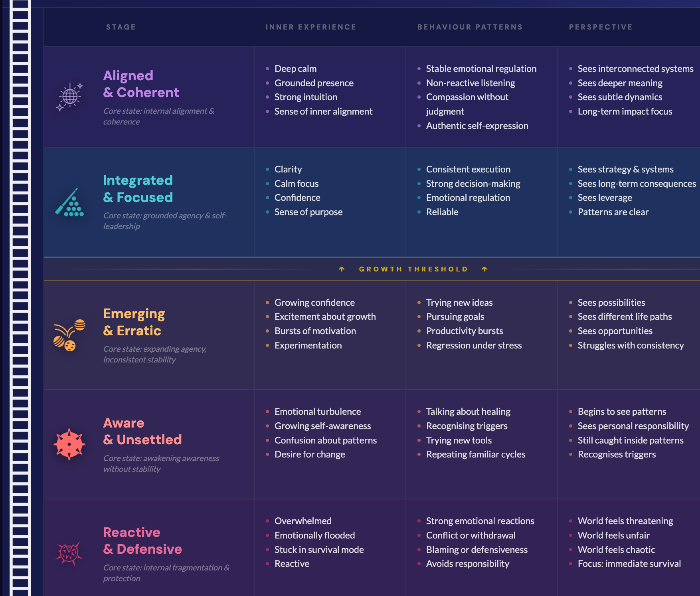The image size is (700, 596).
Task: Open the Emerging & Erratic stage title
Action: click(134, 322)
